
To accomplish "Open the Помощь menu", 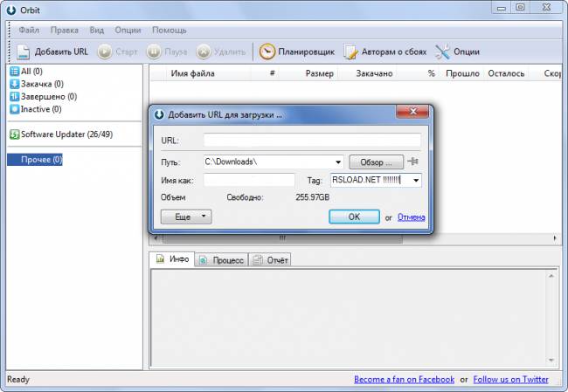I will tap(170, 30).
